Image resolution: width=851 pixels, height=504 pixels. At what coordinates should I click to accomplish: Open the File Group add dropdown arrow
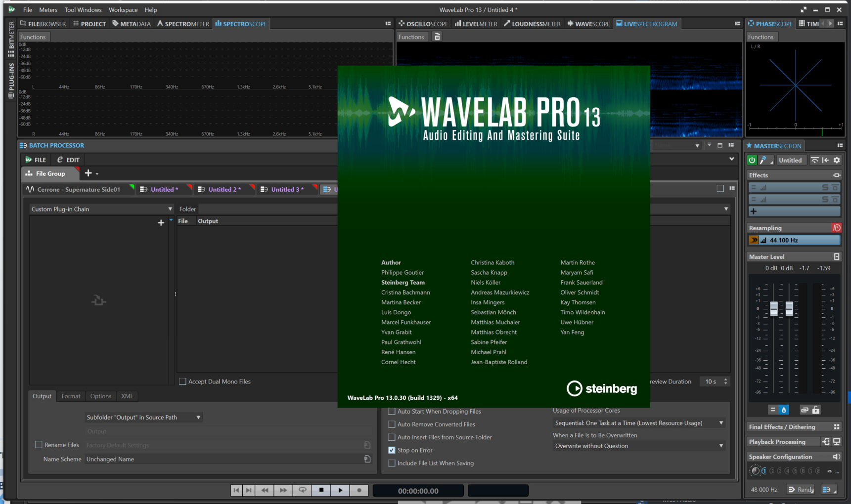[x=97, y=173]
